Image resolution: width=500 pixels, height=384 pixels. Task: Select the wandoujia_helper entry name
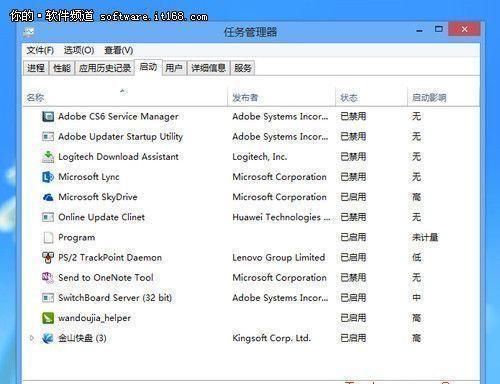pos(94,318)
